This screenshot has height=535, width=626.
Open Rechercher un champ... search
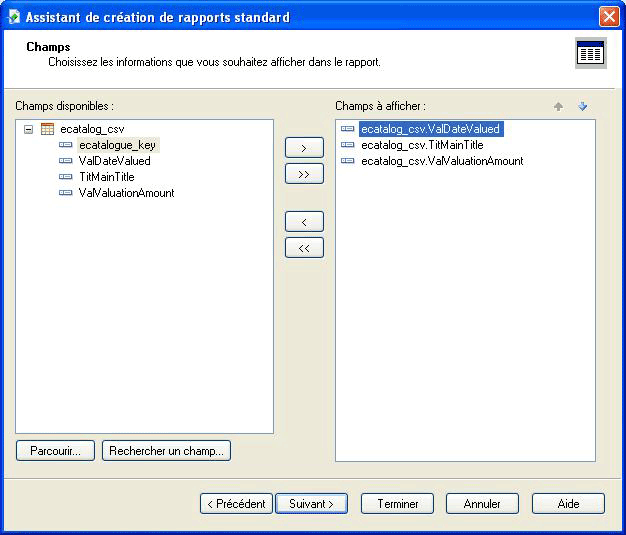click(x=166, y=451)
